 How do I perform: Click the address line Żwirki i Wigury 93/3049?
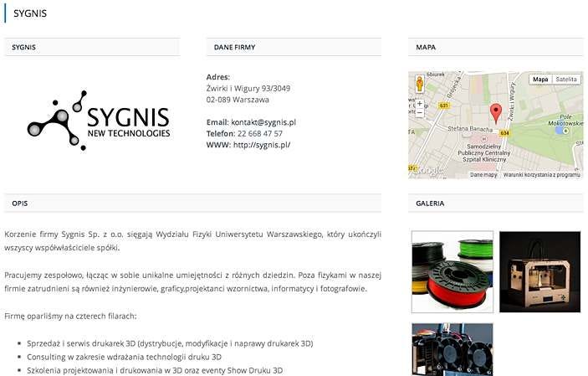[248, 89]
